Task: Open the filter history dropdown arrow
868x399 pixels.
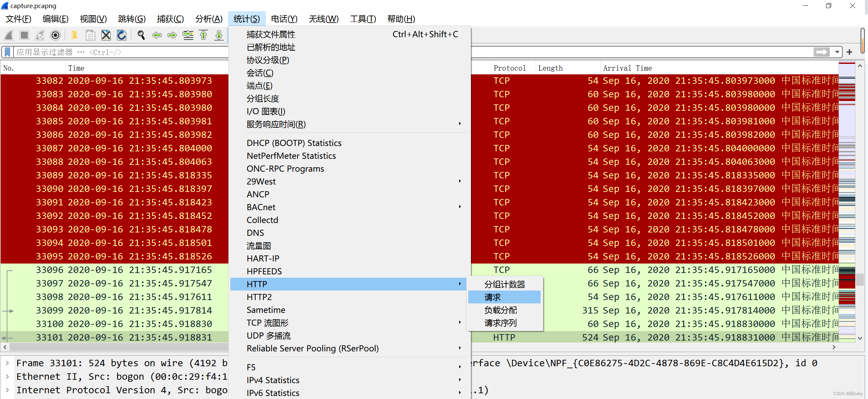Action: coord(837,52)
